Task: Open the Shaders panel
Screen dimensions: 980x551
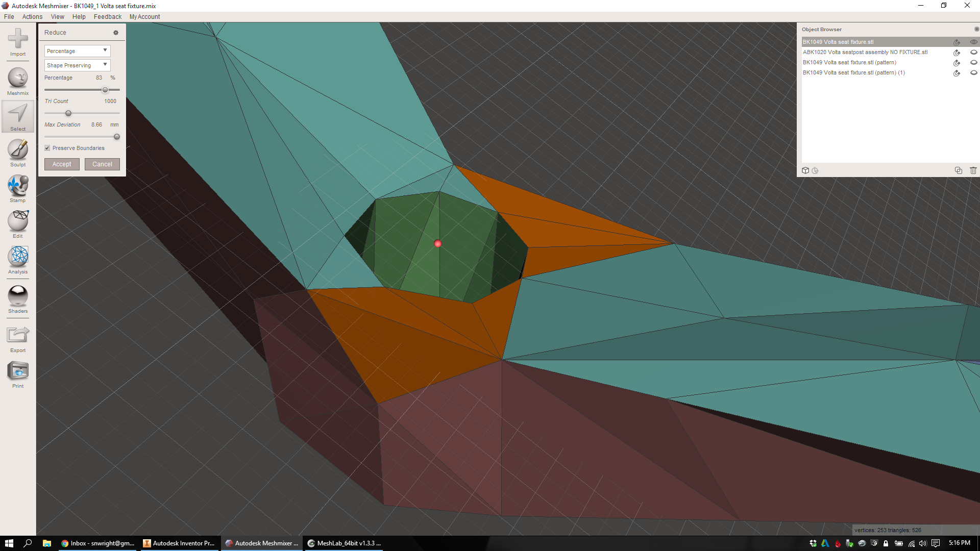Action: coord(18,299)
